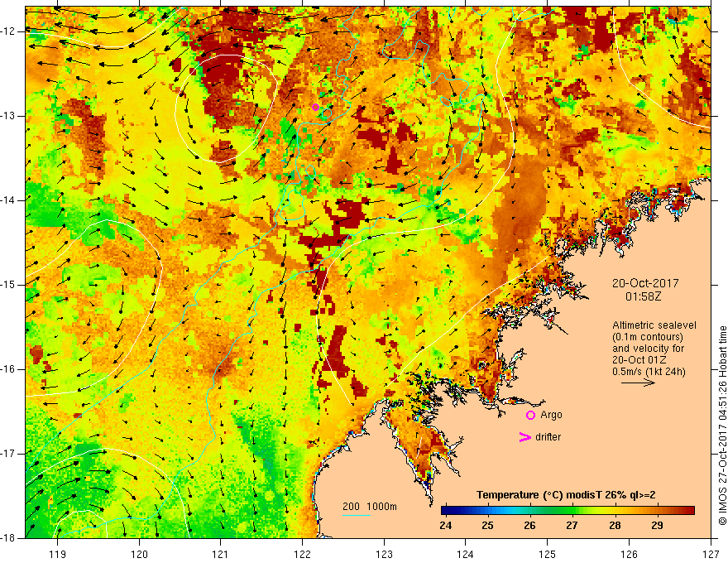Click the '0.5m/s (1kt 24h)' text
The image size is (728, 563).
649,371
